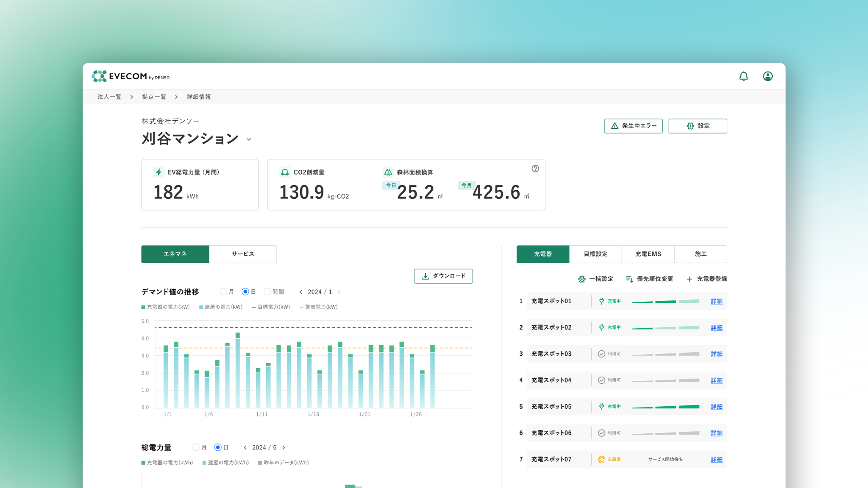
Task: Open 詳細 link for 充電スポット03
Action: (x=716, y=354)
